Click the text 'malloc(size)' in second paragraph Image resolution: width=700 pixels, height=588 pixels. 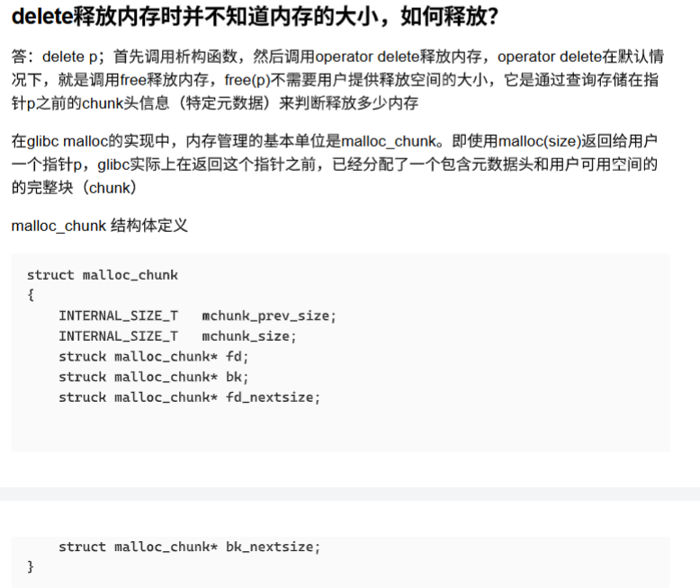(x=539, y=141)
